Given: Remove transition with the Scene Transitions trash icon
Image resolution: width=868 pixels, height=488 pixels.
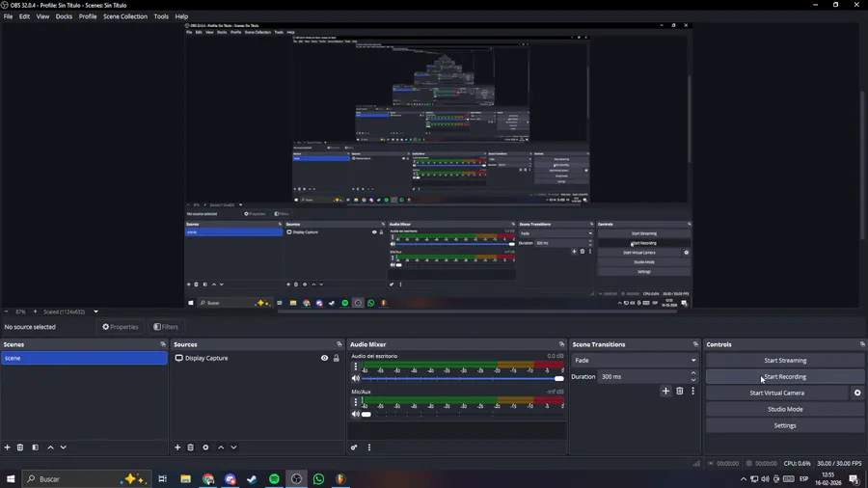Looking at the screenshot, I should (679, 391).
